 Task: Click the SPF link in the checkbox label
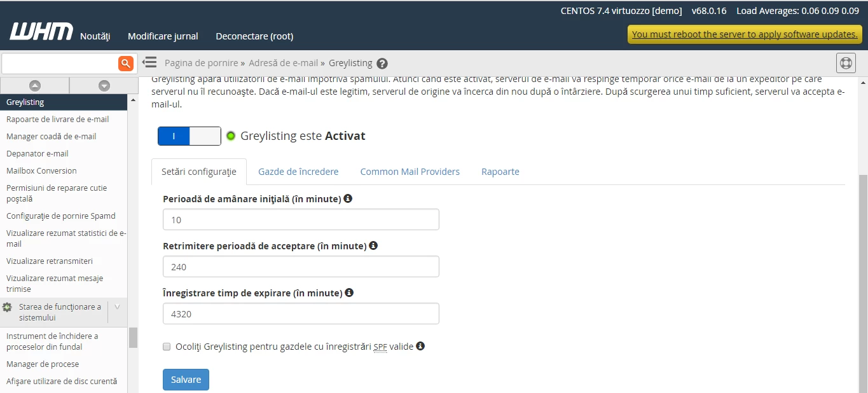[x=380, y=347]
